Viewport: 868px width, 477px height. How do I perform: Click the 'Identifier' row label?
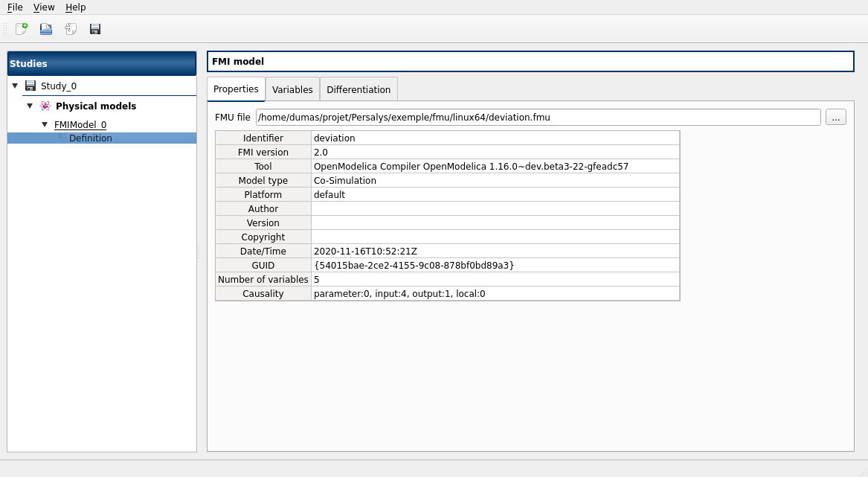click(x=263, y=138)
